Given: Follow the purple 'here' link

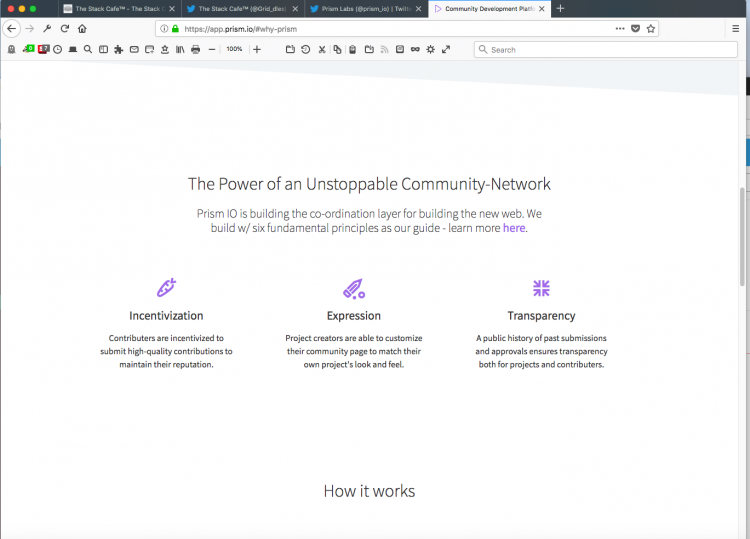Looking at the screenshot, I should click(514, 228).
